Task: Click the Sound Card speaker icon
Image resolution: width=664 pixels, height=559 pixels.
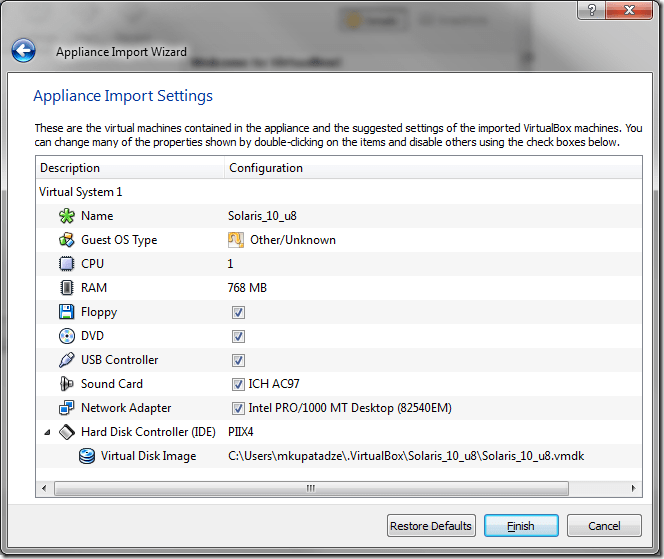Action: 66,384
